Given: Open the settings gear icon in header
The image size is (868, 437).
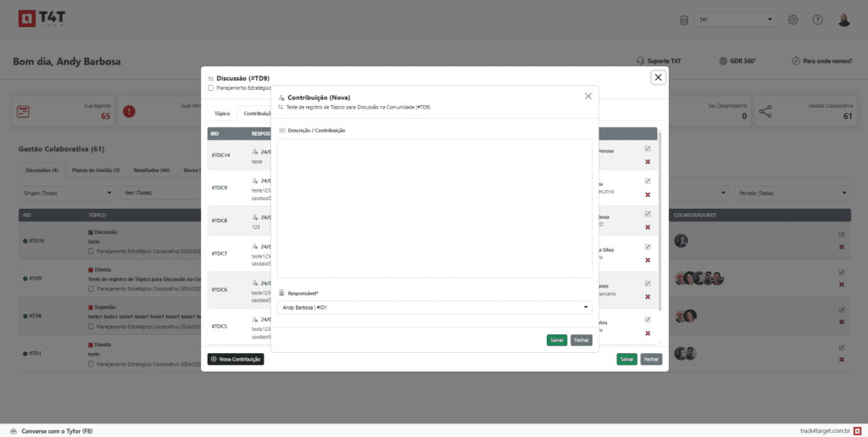Looking at the screenshot, I should (793, 20).
